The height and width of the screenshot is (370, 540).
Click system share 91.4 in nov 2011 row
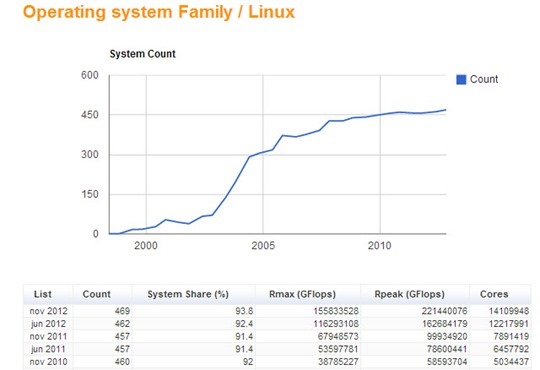[x=244, y=337]
